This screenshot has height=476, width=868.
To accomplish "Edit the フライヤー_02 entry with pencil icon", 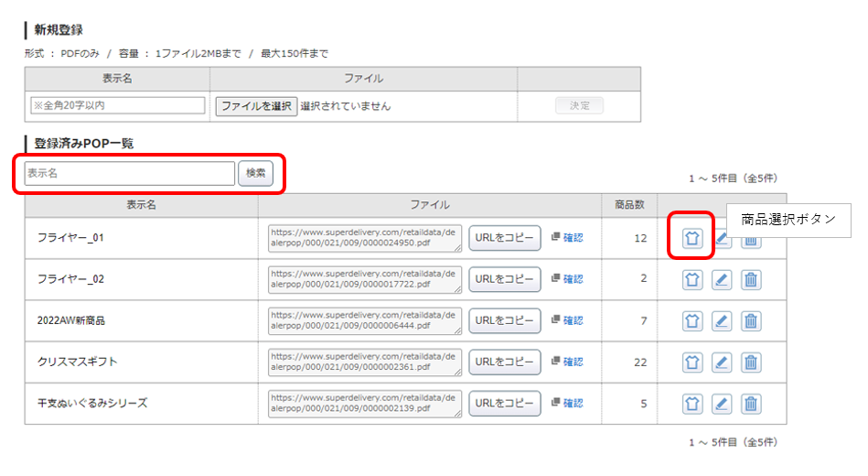I will coord(722,279).
